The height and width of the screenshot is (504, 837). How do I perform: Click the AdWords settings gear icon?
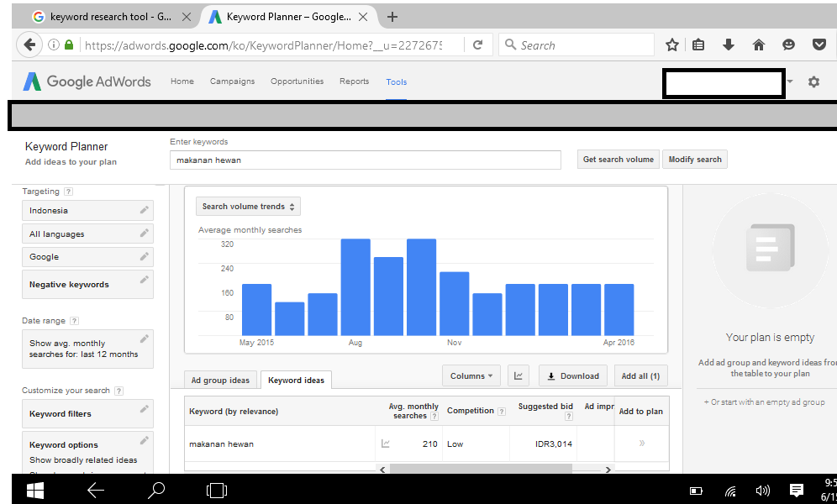point(813,82)
